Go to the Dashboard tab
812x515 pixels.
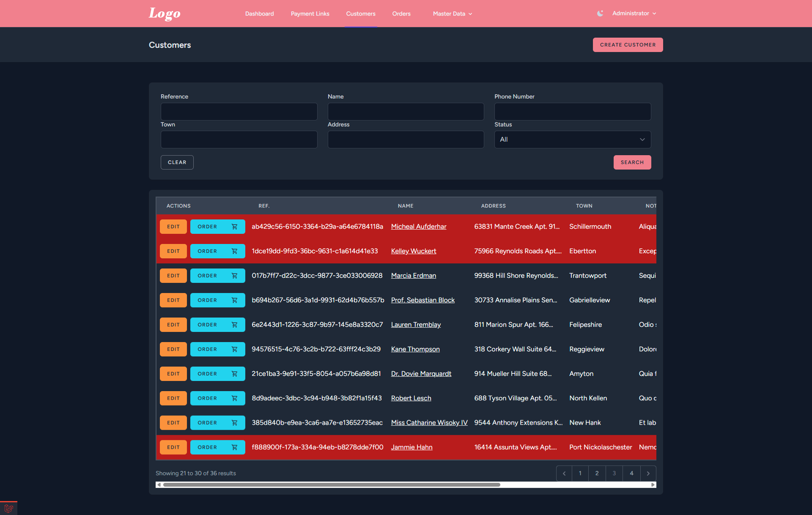pos(259,14)
